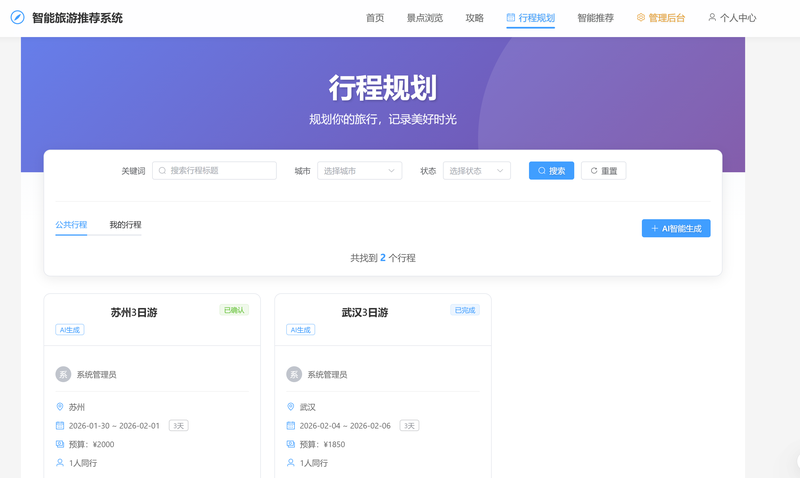Click date range 2026-01-30 ~ 2026-02-01
The image size is (800, 478).
click(x=114, y=425)
